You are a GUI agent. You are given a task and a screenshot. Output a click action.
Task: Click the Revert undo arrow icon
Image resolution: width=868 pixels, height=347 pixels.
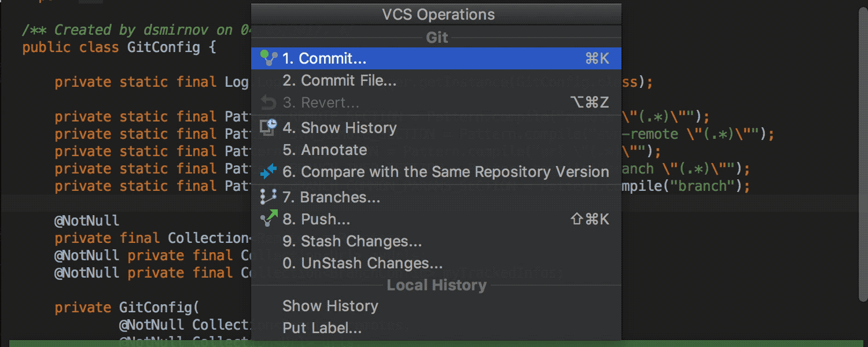pos(269,103)
